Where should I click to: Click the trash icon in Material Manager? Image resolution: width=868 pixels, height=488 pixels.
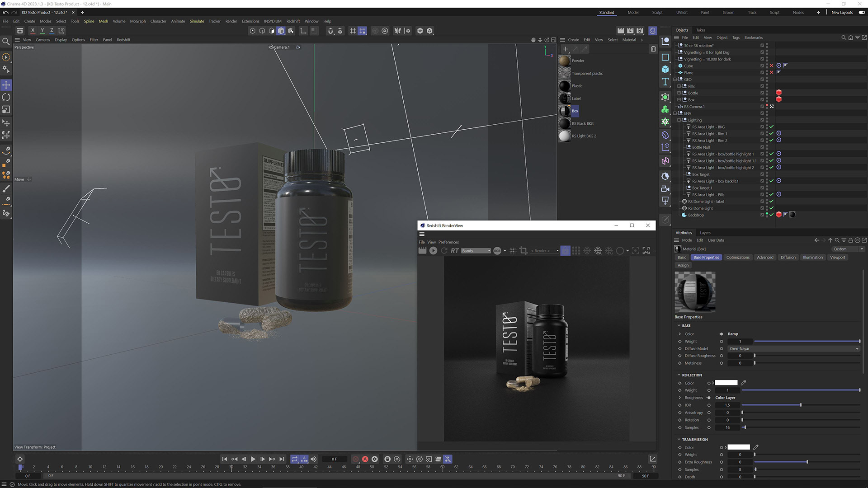[x=653, y=49]
